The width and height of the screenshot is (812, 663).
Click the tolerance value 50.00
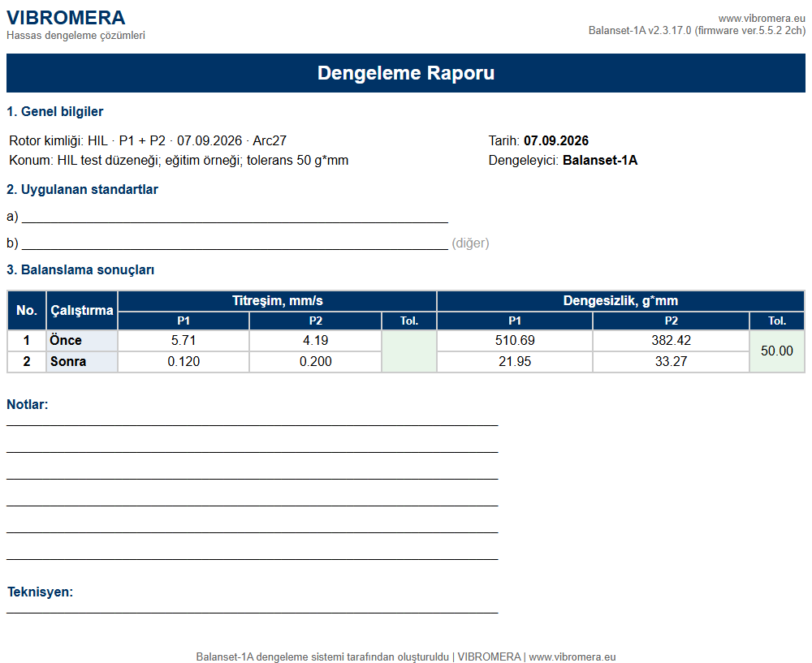coord(777,351)
